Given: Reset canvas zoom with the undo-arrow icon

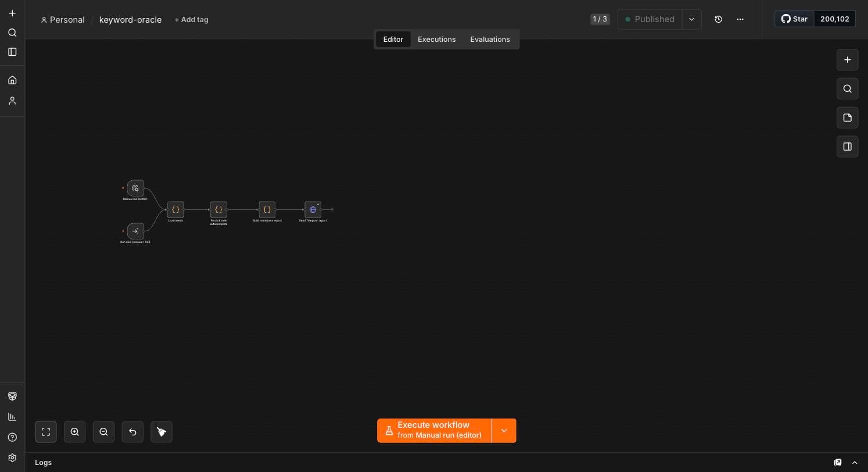Looking at the screenshot, I should click(132, 432).
